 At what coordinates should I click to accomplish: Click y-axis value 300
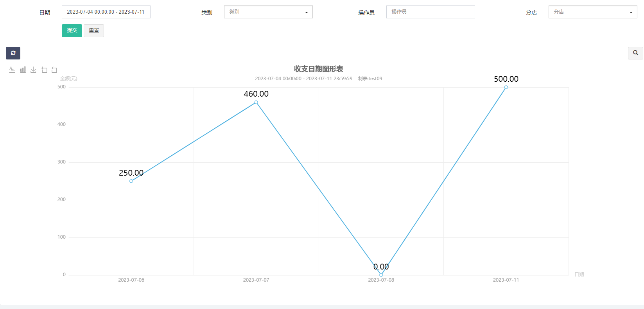61,162
